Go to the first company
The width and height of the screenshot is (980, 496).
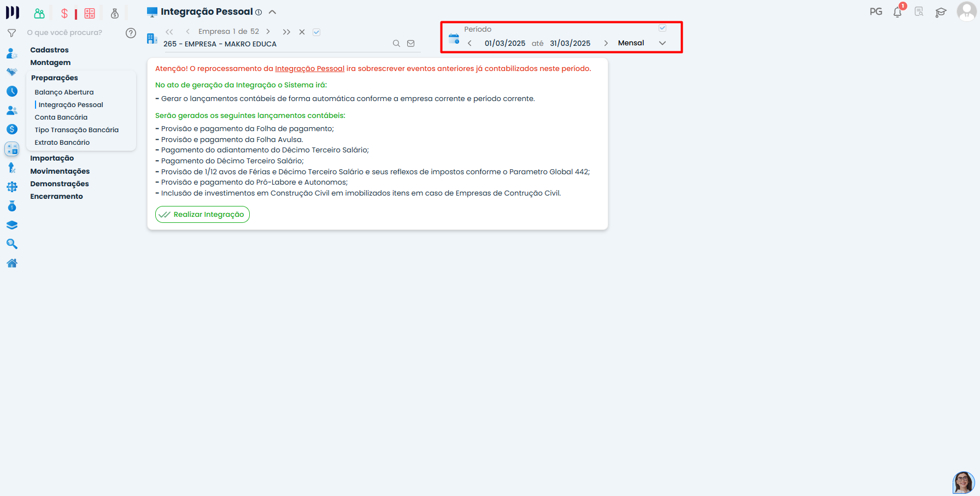pyautogui.click(x=169, y=32)
